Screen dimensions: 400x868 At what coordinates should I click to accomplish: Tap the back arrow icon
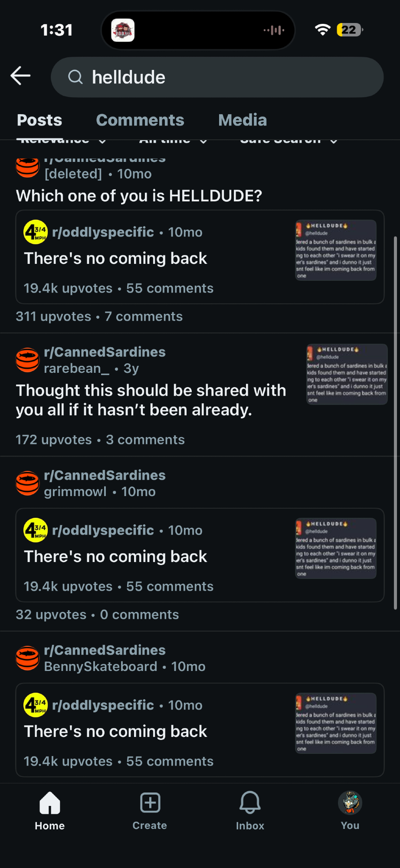(20, 76)
